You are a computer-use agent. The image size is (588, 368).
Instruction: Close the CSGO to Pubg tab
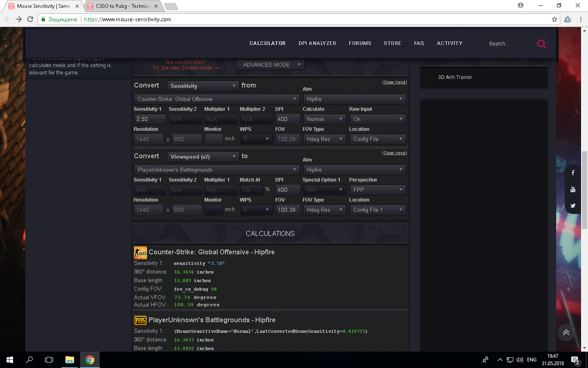(x=156, y=6)
